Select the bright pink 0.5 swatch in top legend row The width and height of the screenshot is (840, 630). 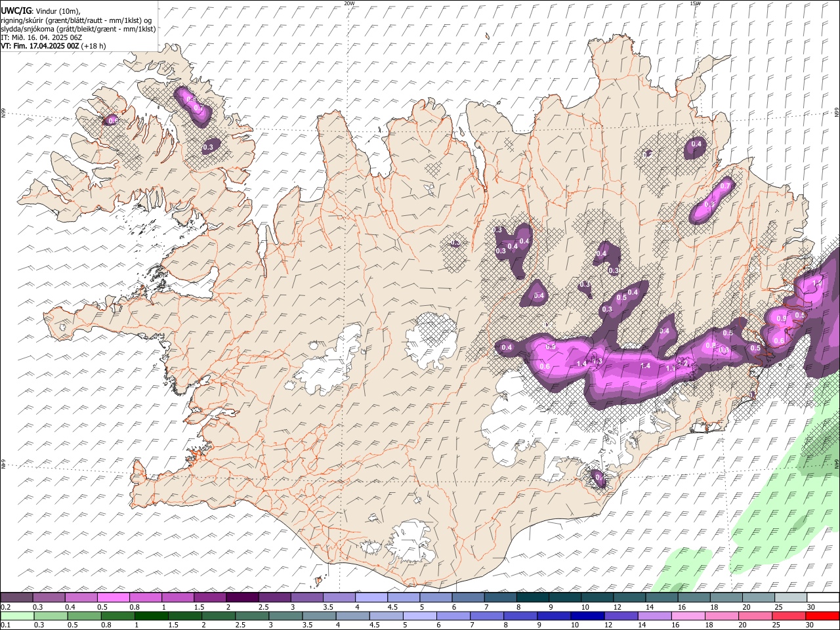click(113, 598)
